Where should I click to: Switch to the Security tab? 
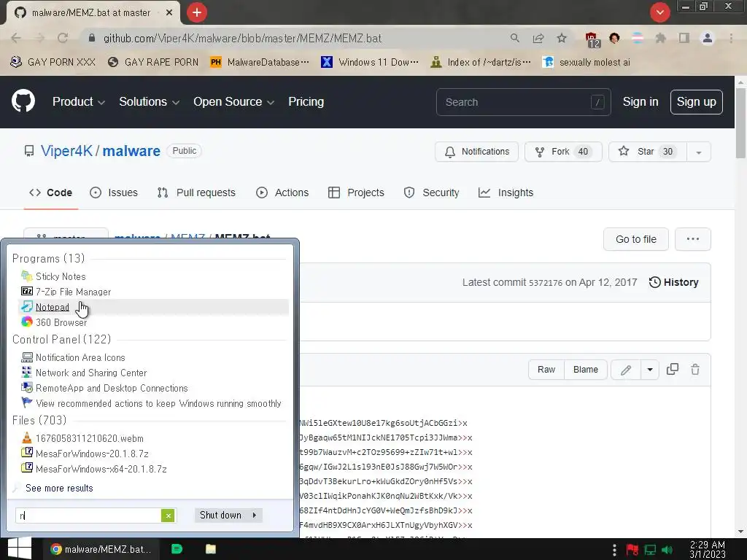432,192
